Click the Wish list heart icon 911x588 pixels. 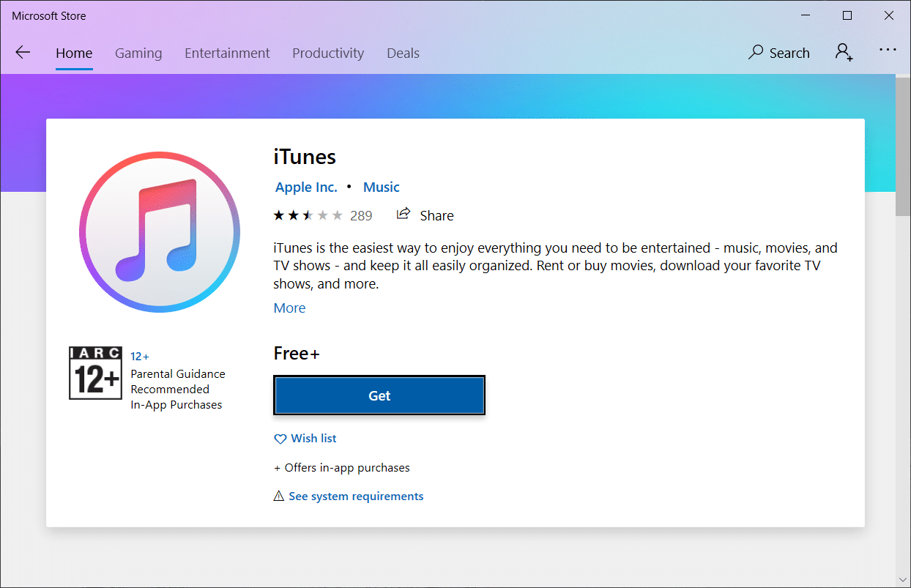280,439
